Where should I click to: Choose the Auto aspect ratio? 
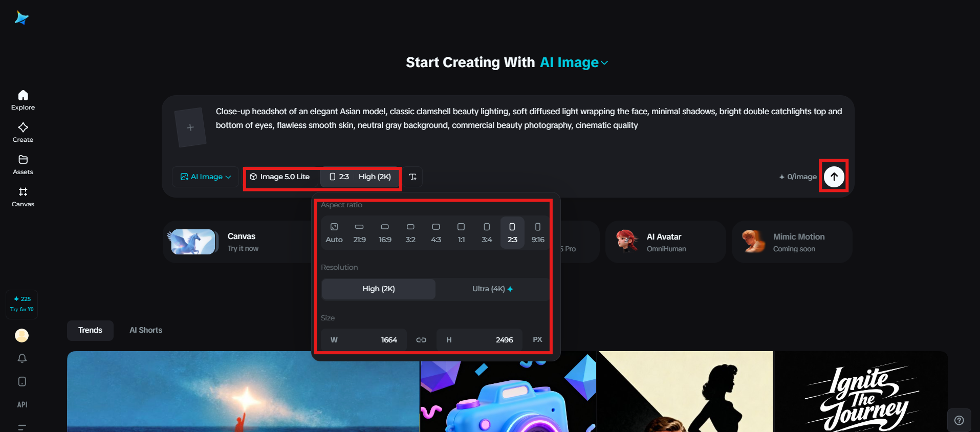click(334, 232)
